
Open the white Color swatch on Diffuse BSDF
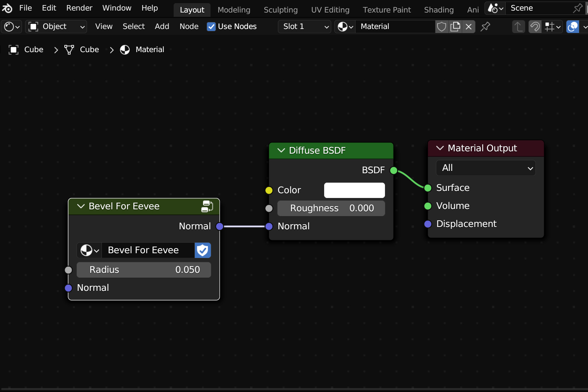(354, 191)
